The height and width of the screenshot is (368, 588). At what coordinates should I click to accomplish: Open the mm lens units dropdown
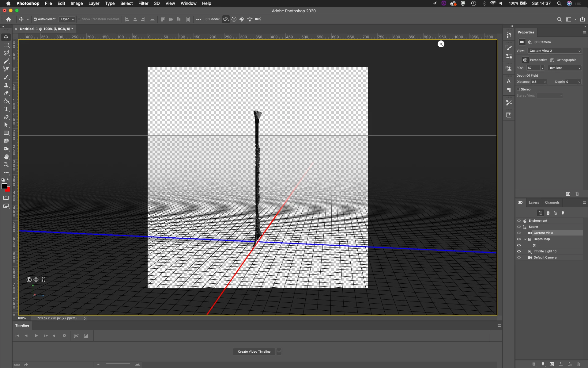click(x=565, y=68)
